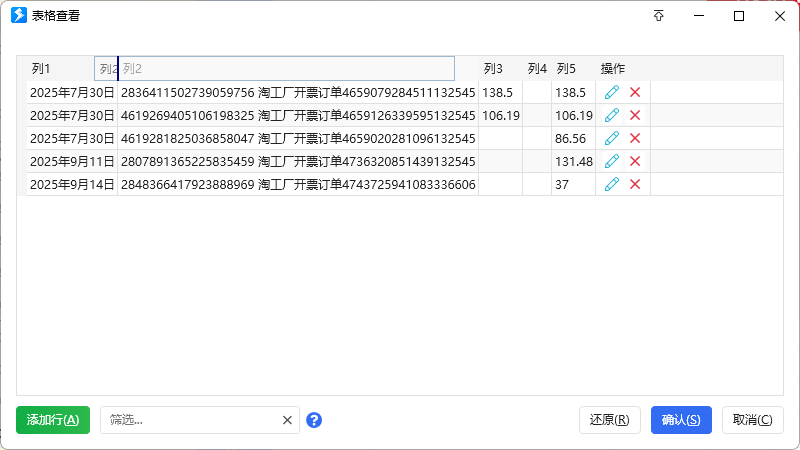
Task: Cancel using the 取消(C) button
Action: coord(752,420)
